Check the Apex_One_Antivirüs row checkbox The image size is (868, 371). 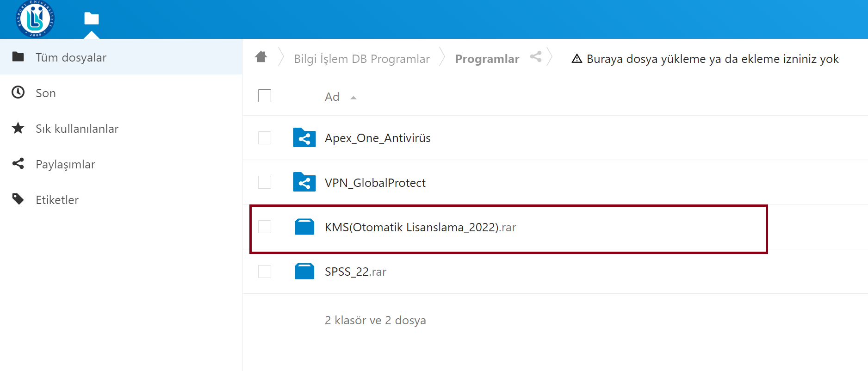pos(265,138)
